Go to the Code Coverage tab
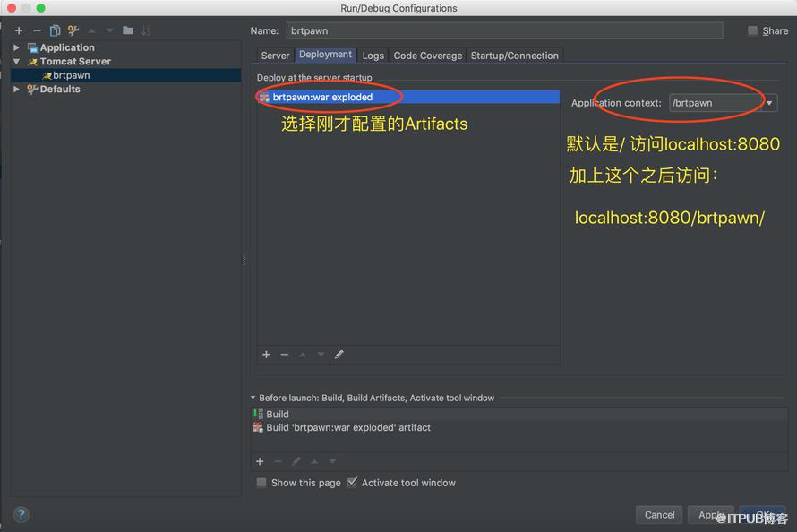797x532 pixels. pyautogui.click(x=428, y=56)
